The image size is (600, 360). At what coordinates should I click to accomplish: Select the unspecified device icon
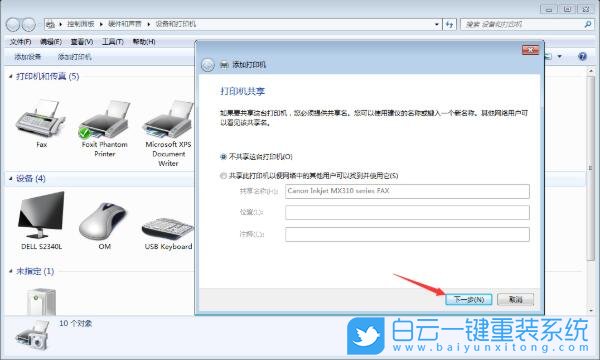[x=41, y=301]
